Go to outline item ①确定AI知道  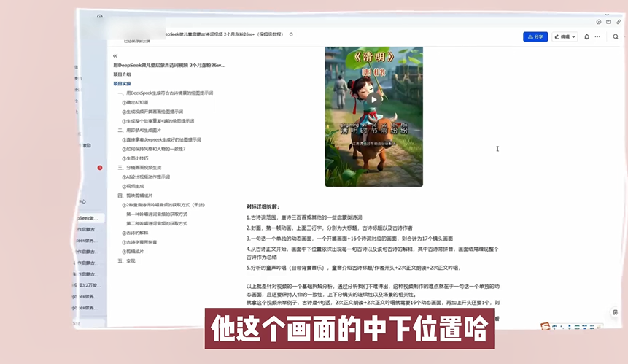click(135, 103)
